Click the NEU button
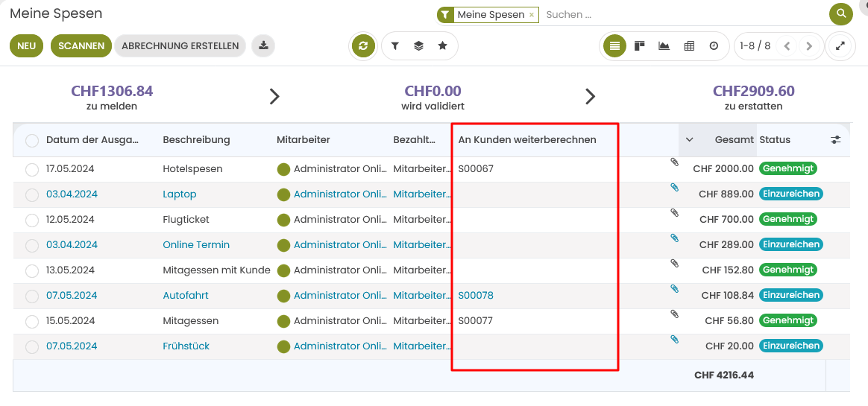 pos(27,46)
